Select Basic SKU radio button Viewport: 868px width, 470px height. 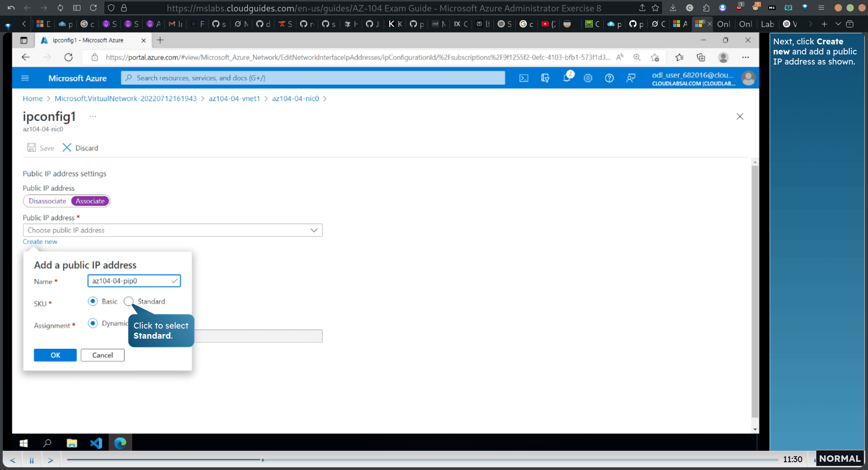tap(93, 301)
